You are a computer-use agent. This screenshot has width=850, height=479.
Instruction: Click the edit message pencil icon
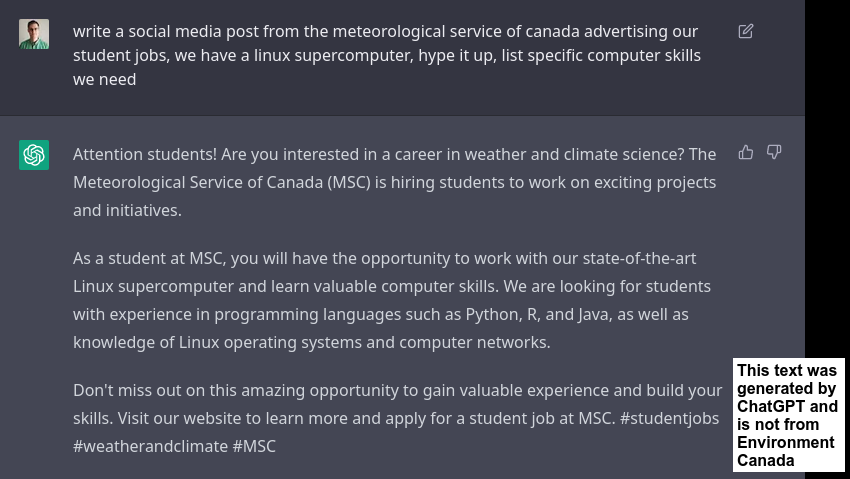click(x=745, y=31)
